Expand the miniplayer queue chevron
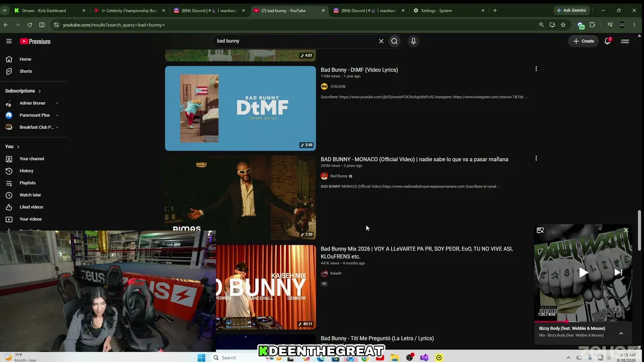This screenshot has height=362, width=644. 621,333
